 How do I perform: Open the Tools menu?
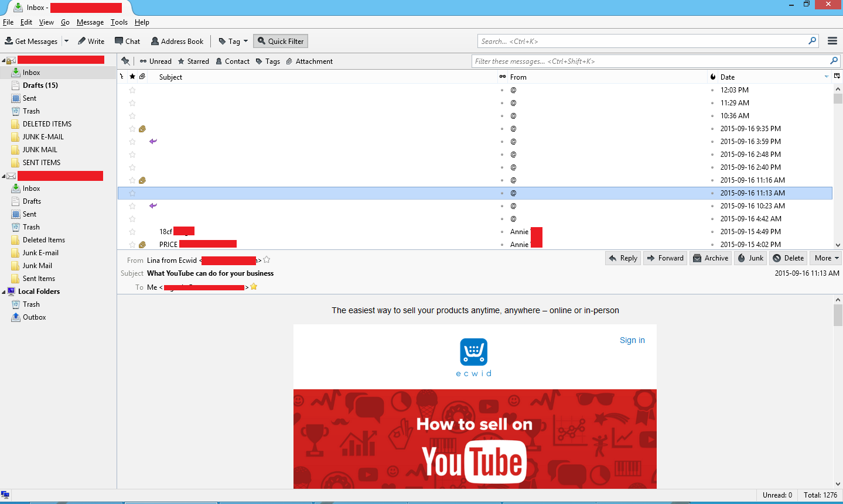119,22
